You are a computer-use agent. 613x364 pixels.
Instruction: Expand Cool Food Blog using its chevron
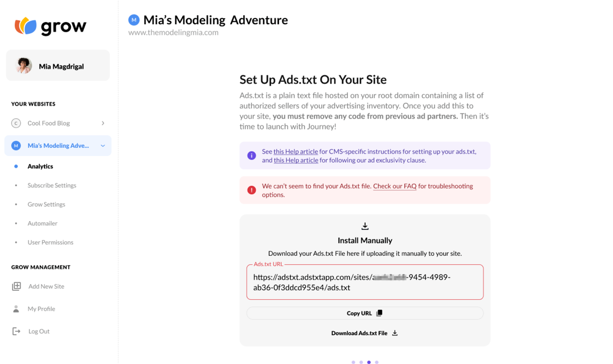tap(103, 123)
